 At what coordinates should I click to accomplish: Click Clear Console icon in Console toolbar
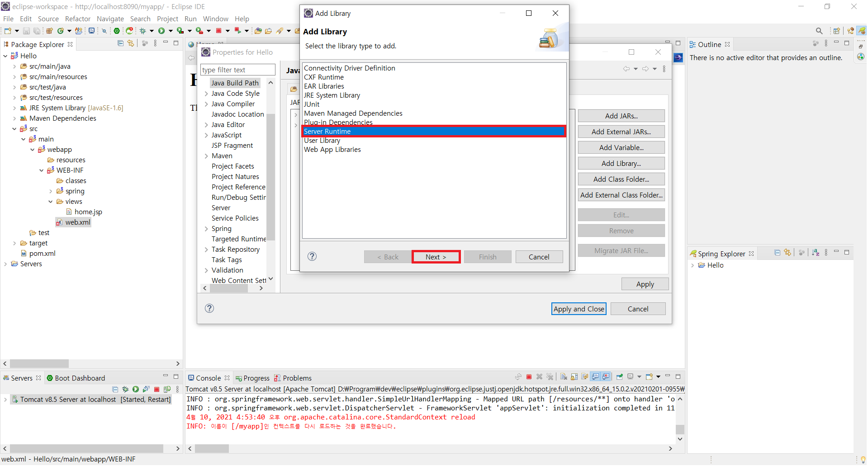[564, 377]
